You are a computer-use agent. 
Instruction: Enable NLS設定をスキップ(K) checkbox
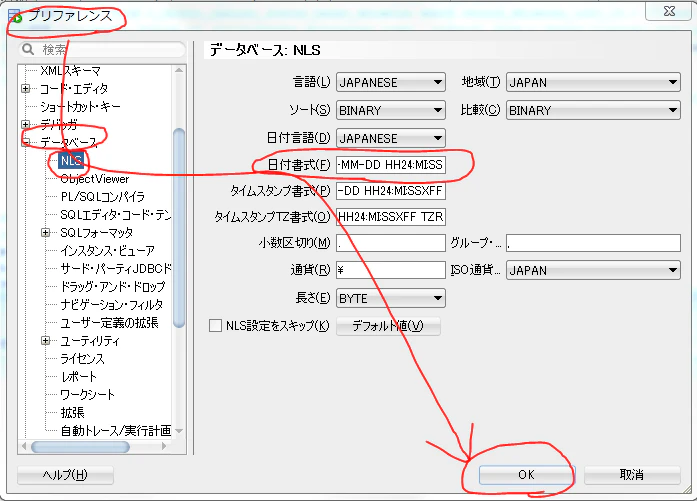coord(215,326)
